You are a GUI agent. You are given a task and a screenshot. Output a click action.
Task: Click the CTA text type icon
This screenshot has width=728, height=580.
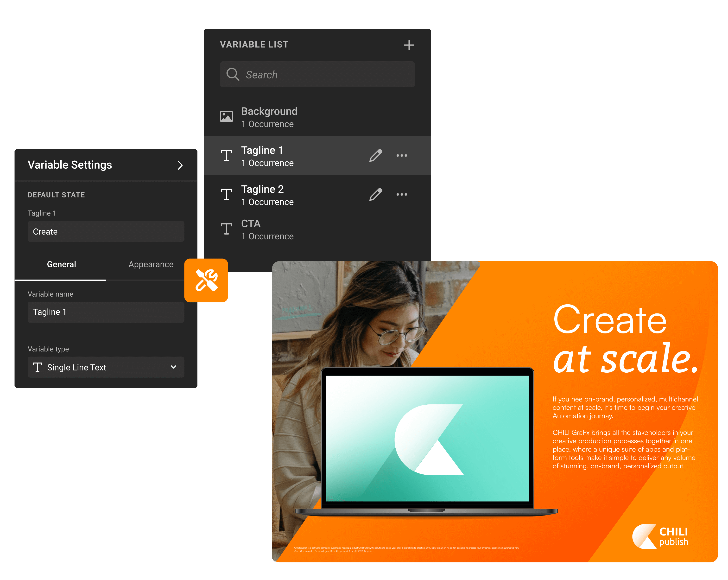(226, 229)
